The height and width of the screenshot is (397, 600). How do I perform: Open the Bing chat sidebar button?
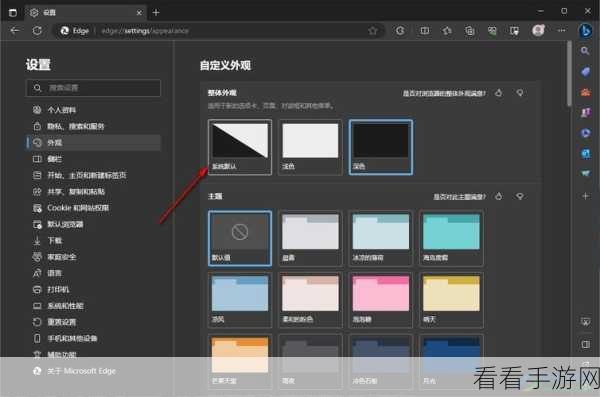point(585,31)
